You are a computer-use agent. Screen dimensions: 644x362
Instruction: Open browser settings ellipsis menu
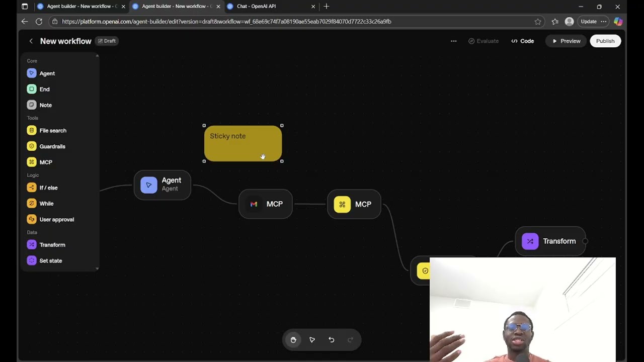click(x=603, y=22)
